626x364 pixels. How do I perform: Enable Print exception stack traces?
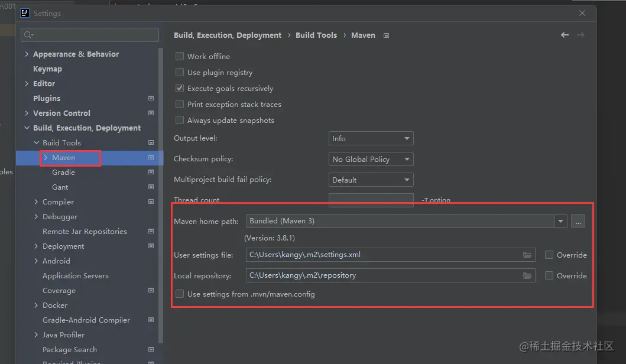pos(180,104)
